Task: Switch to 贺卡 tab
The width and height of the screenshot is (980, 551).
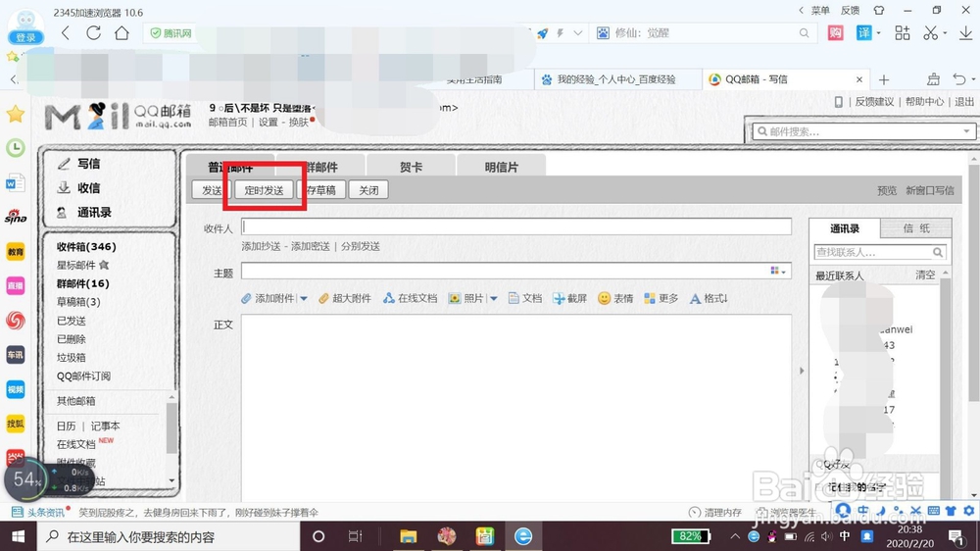Action: coord(411,167)
